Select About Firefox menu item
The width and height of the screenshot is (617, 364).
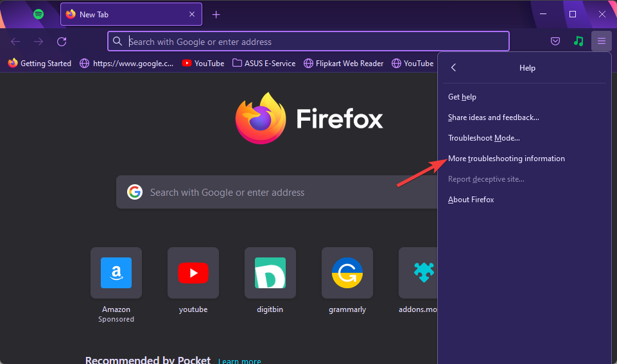point(524,200)
